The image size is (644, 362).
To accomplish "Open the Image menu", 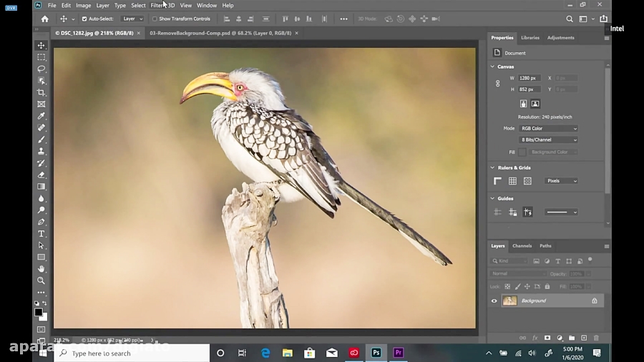I will tap(84, 5).
